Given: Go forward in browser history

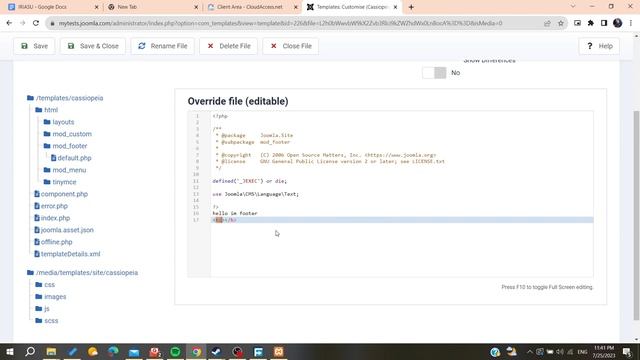Looking at the screenshot, I should coord(22,23).
